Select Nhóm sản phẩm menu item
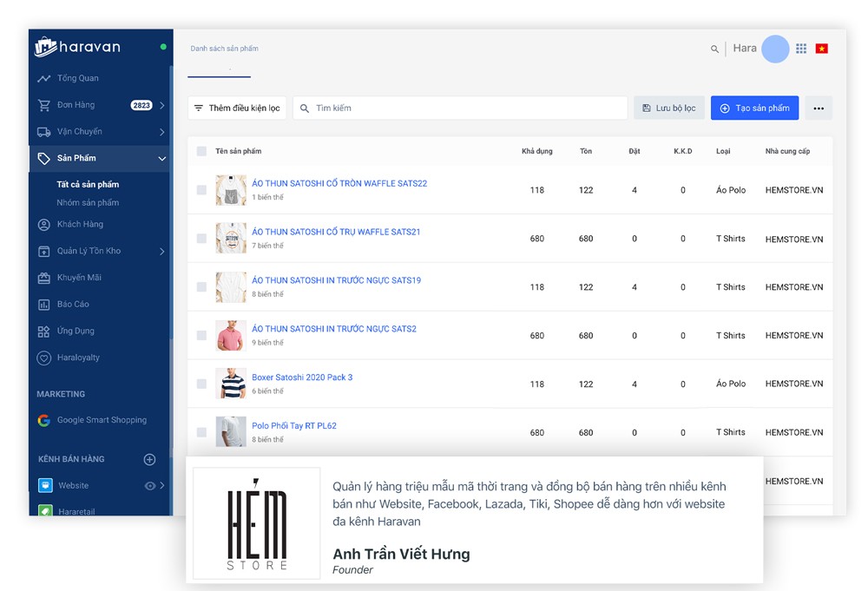The height and width of the screenshot is (591, 868). click(x=88, y=202)
